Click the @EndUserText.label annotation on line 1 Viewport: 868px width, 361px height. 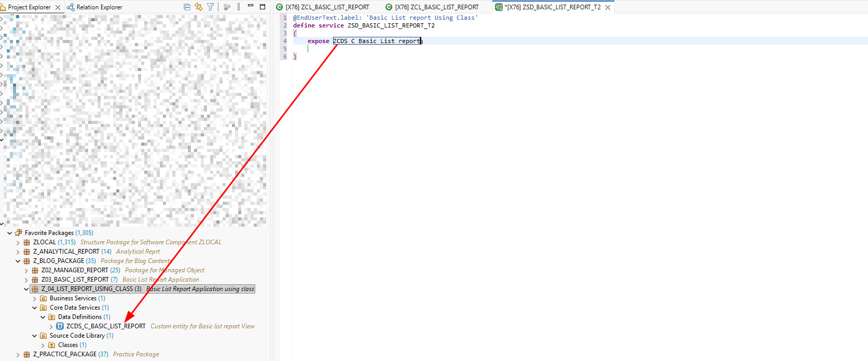coord(327,18)
